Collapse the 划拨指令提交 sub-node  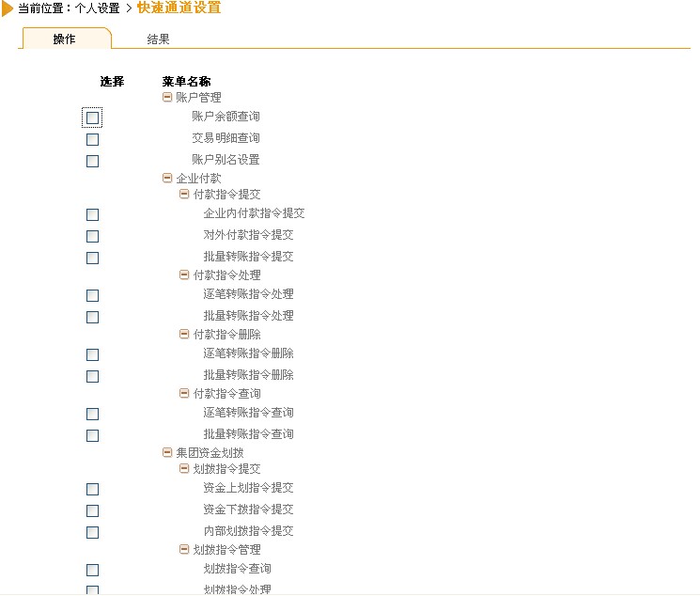pos(184,468)
